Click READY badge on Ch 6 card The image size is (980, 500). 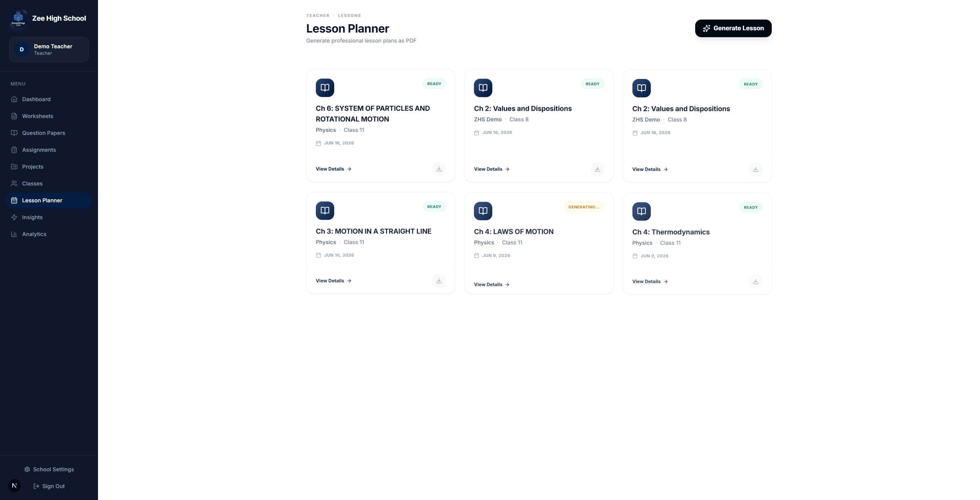tap(434, 84)
